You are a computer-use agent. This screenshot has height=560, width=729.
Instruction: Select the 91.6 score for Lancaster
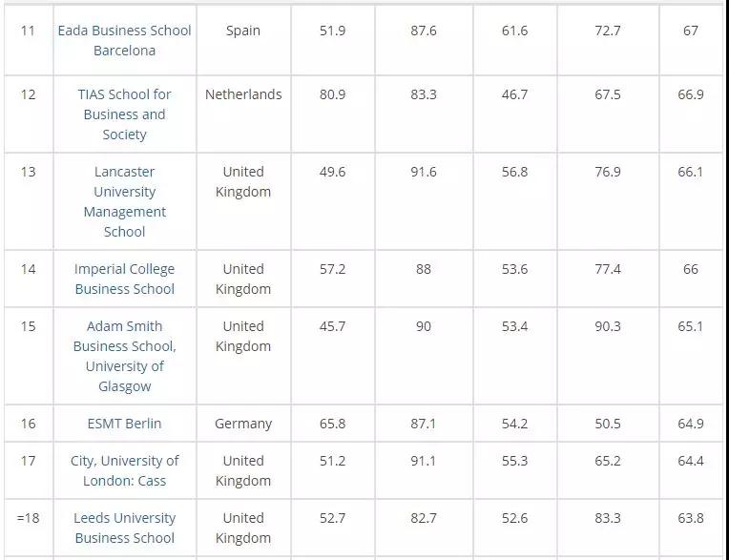point(424,172)
